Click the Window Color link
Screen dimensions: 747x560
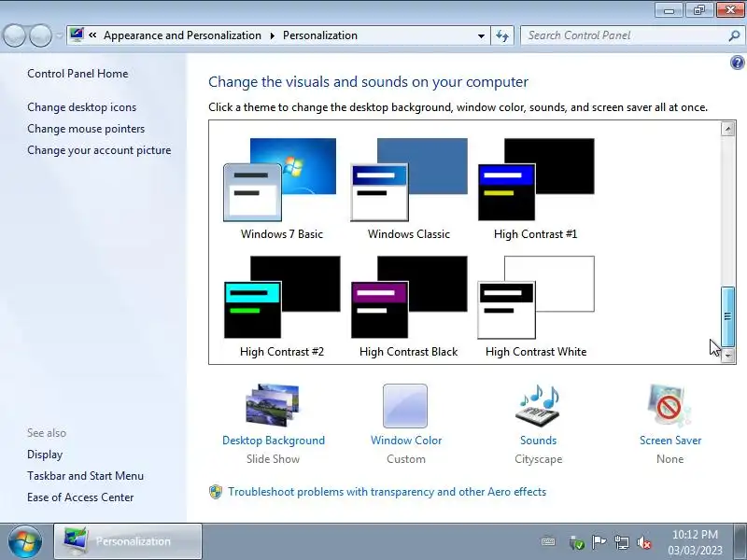pos(406,441)
